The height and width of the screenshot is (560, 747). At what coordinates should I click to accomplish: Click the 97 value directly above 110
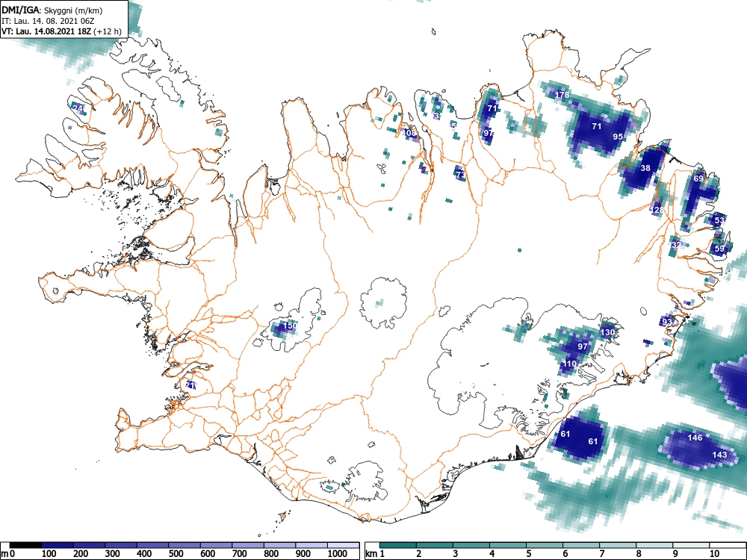pos(583,346)
